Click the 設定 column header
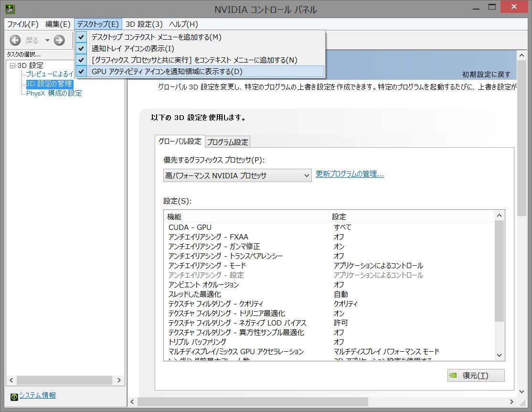Screen dimensions: 532x412 pos(411,217)
